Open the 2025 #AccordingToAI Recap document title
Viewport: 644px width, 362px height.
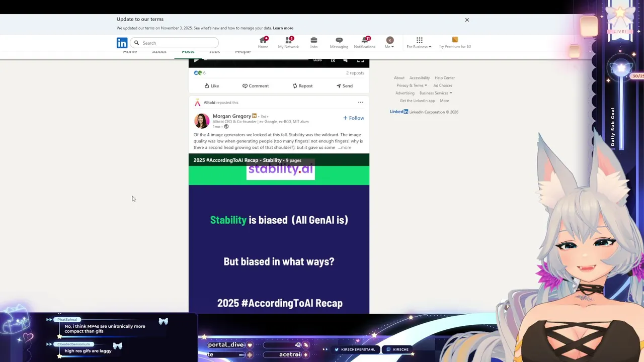tap(237, 160)
